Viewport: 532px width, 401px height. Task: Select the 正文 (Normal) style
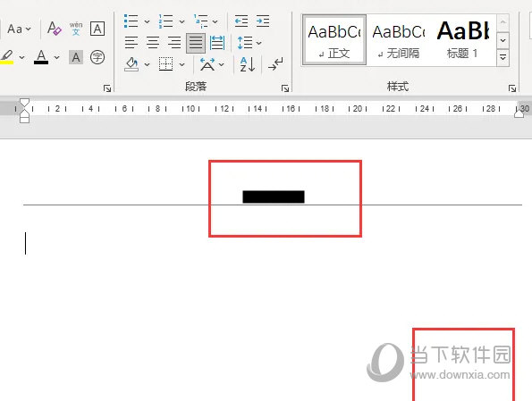point(334,39)
